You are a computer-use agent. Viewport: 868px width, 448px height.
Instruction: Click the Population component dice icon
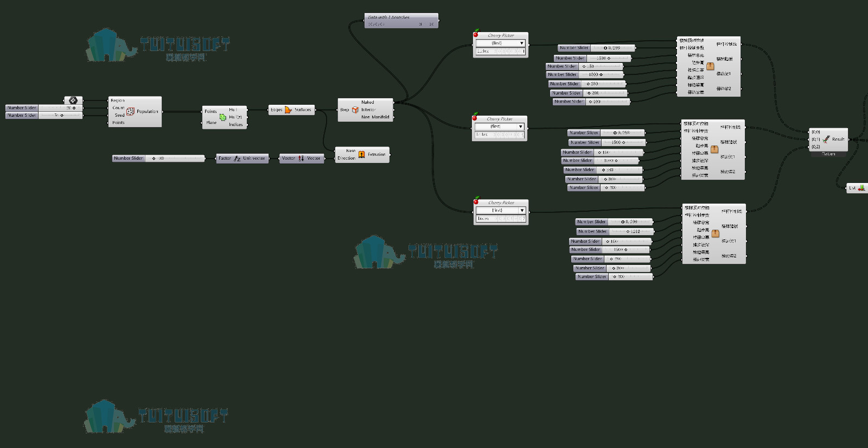coord(131,111)
